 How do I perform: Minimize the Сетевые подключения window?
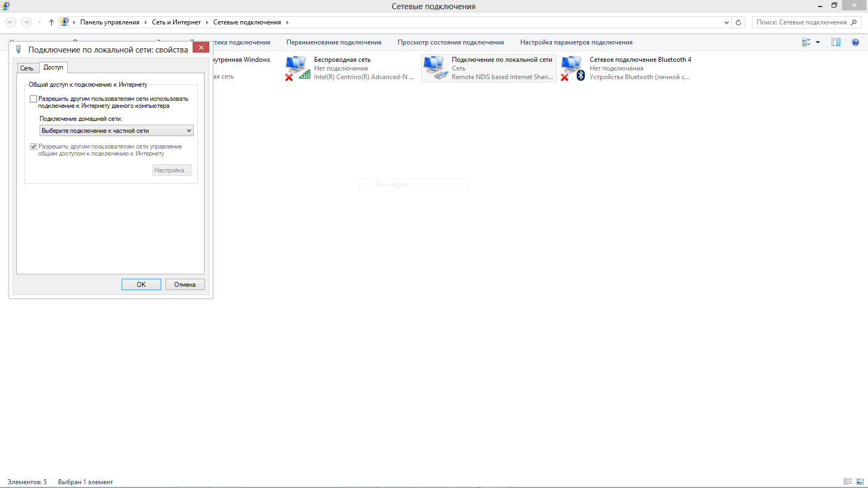820,5
